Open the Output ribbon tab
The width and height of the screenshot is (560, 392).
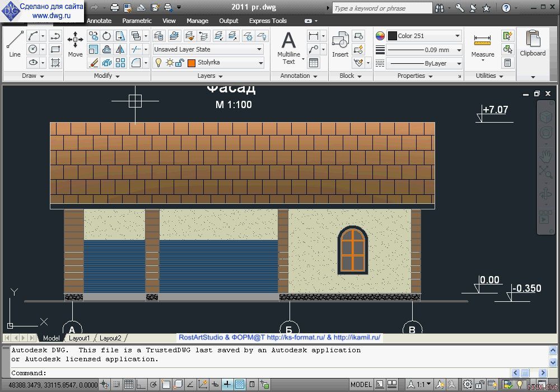pyautogui.click(x=228, y=21)
